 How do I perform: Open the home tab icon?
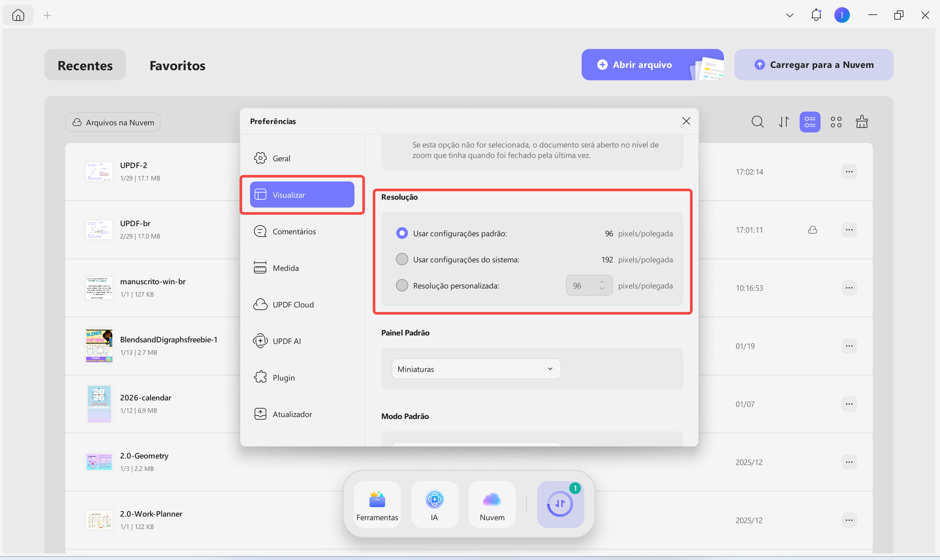(x=18, y=15)
